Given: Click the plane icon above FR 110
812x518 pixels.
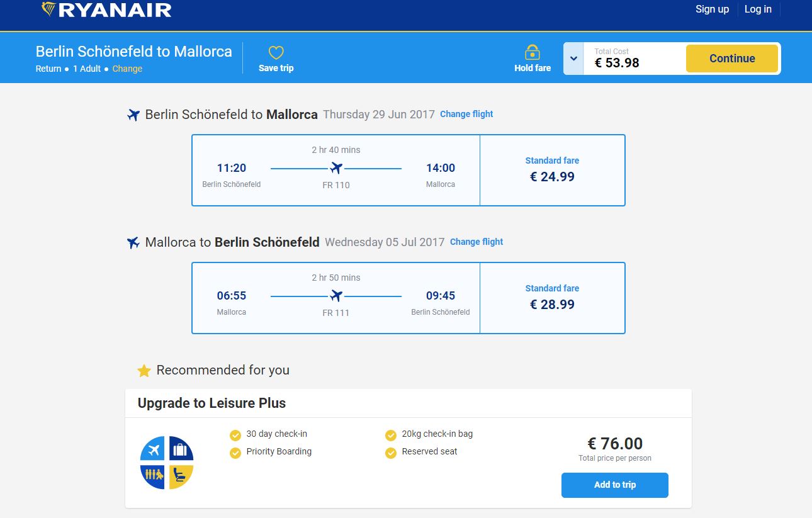Looking at the screenshot, I should pyautogui.click(x=336, y=168).
